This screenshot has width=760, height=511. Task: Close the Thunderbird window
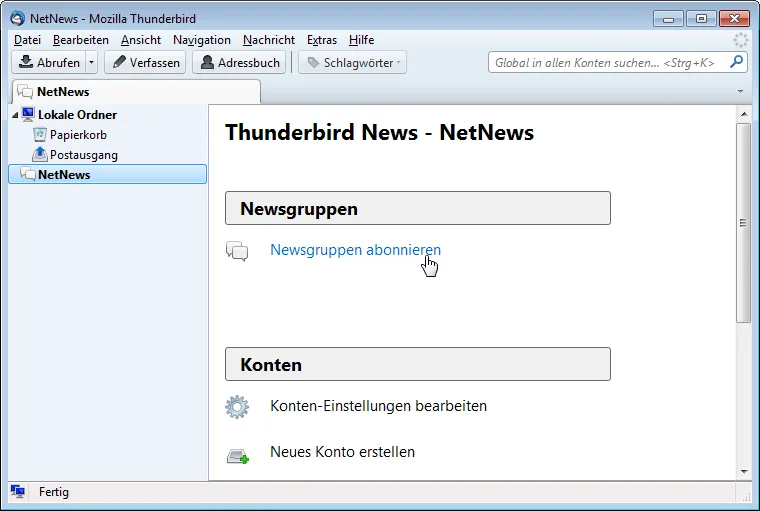pyautogui.click(x=734, y=19)
